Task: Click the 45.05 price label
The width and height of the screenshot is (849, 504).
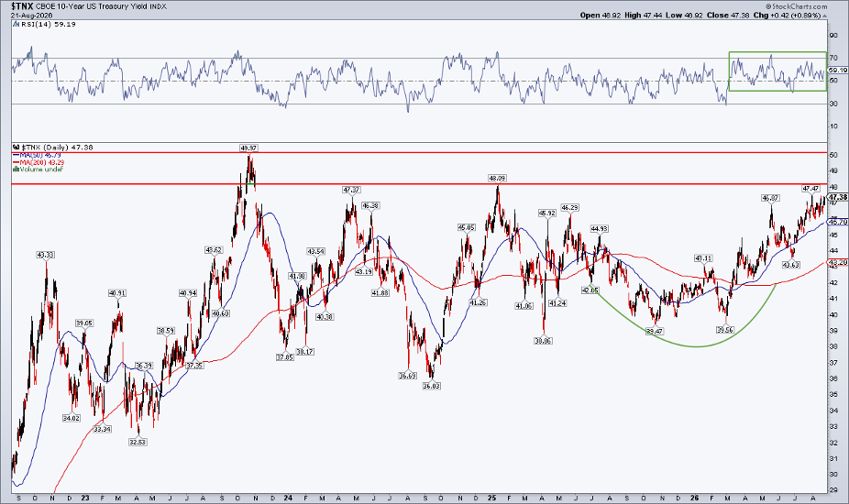Action: (x=466, y=228)
